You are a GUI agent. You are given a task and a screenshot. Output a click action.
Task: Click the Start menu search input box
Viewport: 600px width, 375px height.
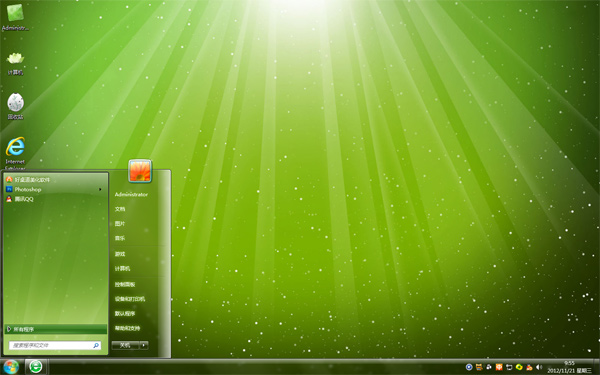(55, 345)
